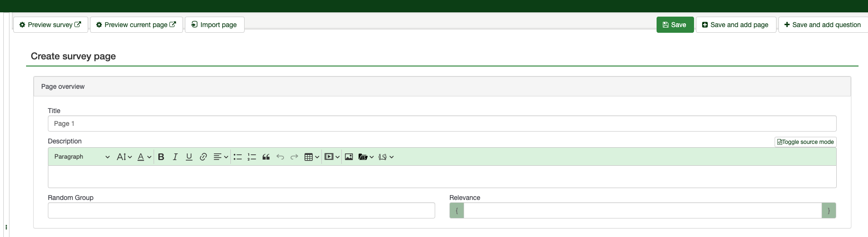Open the insert table dropdown
Viewport: 868px width, 237px height.
(x=311, y=157)
